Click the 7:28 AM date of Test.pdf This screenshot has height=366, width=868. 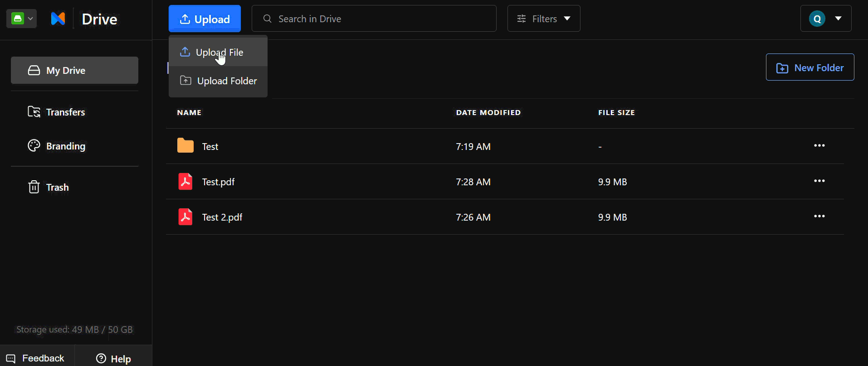click(473, 182)
